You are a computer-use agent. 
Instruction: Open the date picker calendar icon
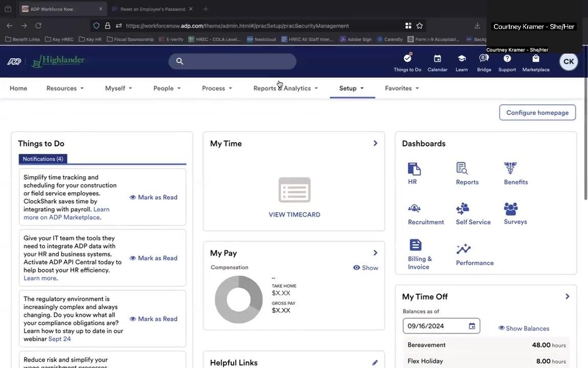click(x=472, y=326)
